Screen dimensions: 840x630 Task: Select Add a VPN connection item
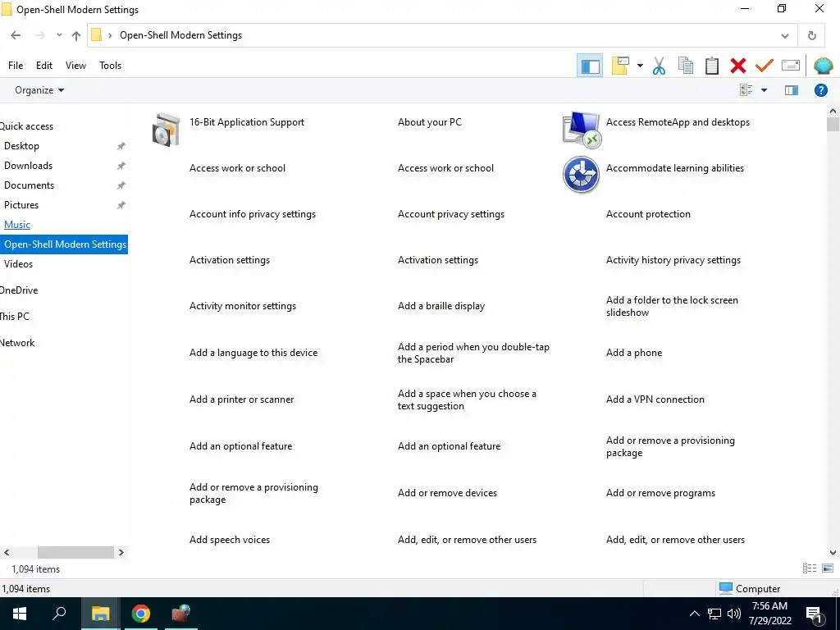655,399
